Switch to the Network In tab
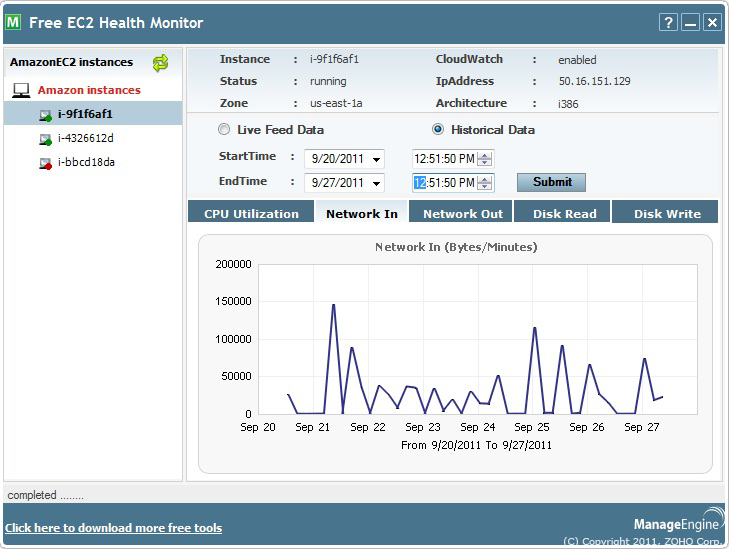Image resolution: width=729 pixels, height=549 pixels. tap(362, 212)
